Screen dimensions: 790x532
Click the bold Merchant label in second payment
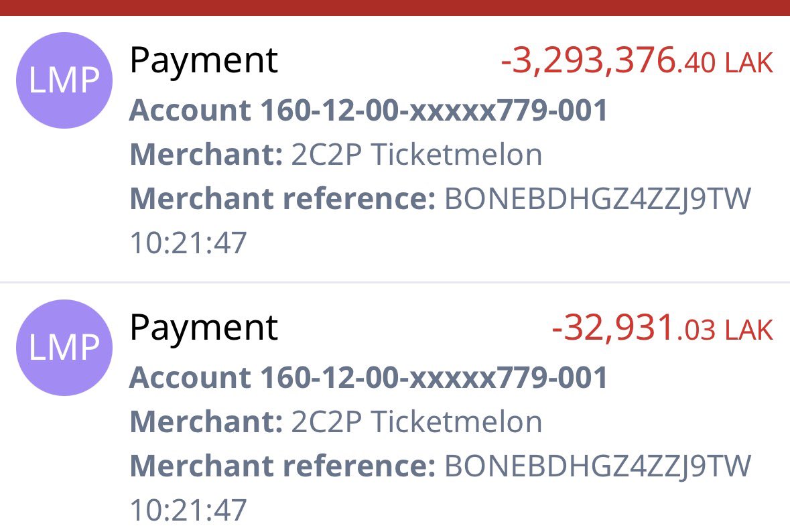(206, 421)
